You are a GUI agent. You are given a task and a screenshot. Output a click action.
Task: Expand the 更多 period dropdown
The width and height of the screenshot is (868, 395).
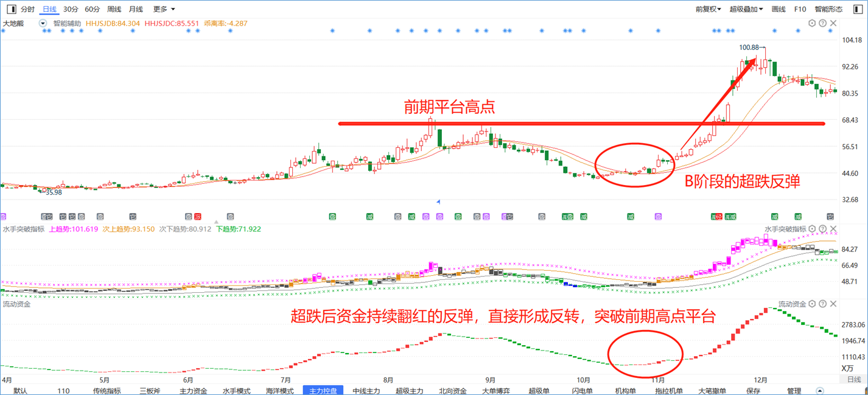click(164, 9)
